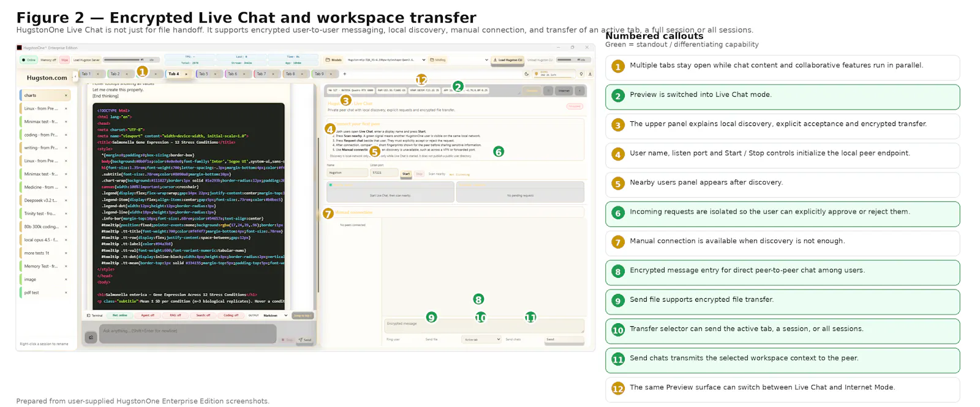The height and width of the screenshot is (407, 980).
Task: Switch Preview to Internet mode
Action: pyautogui.click(x=564, y=91)
